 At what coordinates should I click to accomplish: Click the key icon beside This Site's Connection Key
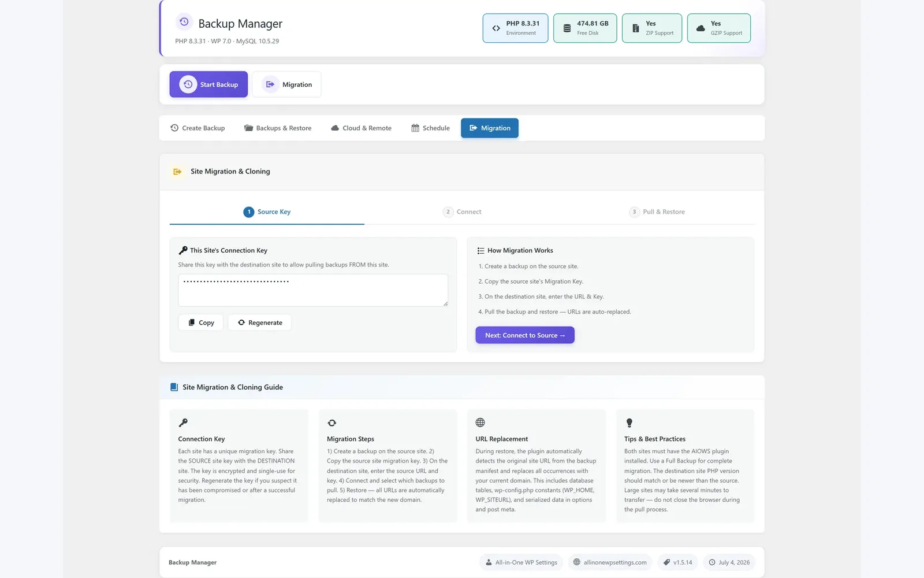point(183,250)
